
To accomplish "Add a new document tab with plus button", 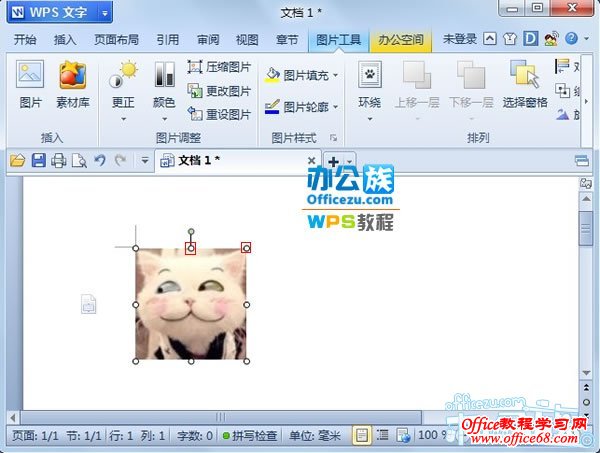I will (x=333, y=161).
